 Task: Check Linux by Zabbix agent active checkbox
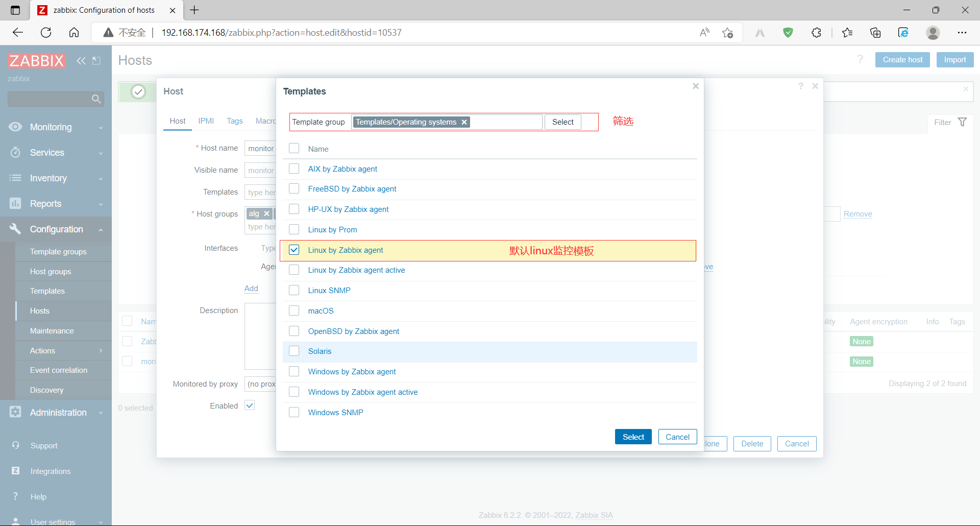point(294,270)
